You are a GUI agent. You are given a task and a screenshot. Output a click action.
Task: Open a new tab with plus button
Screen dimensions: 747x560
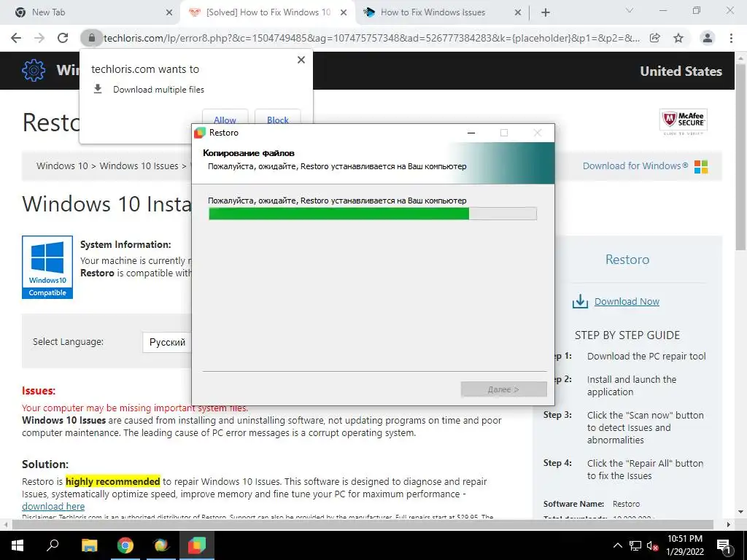pos(546,12)
